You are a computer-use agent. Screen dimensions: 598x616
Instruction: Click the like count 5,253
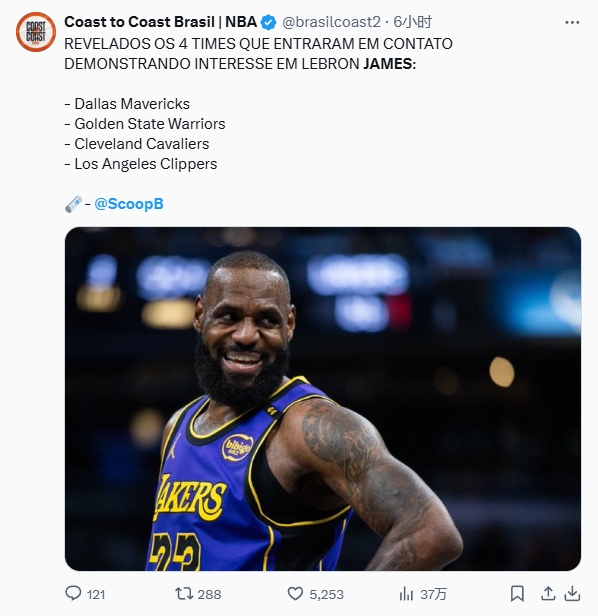tap(327, 594)
